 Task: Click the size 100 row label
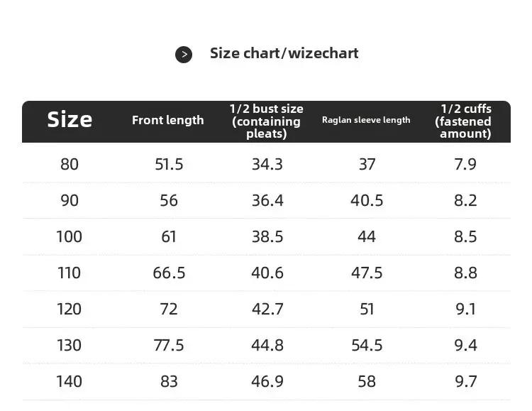coord(70,237)
